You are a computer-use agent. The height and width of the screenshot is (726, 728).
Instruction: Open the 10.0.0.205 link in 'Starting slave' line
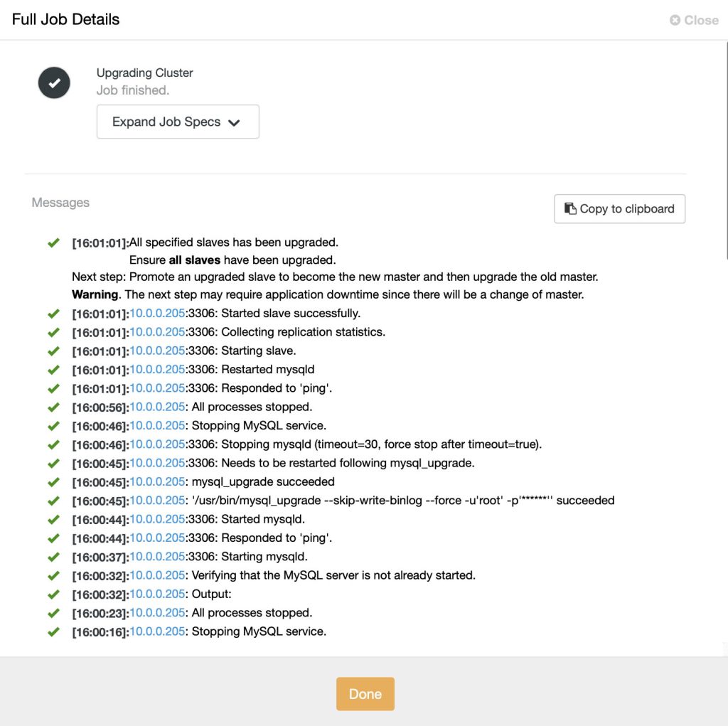click(157, 351)
